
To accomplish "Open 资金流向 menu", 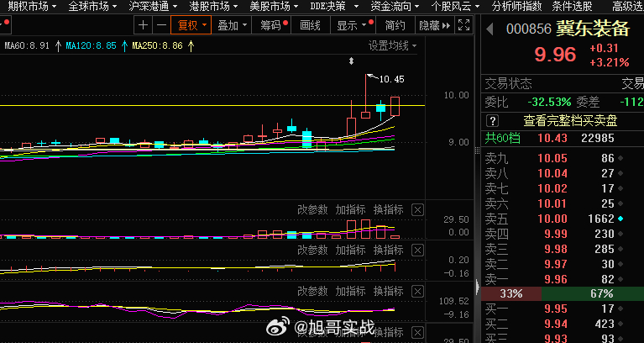I will tap(395, 6).
